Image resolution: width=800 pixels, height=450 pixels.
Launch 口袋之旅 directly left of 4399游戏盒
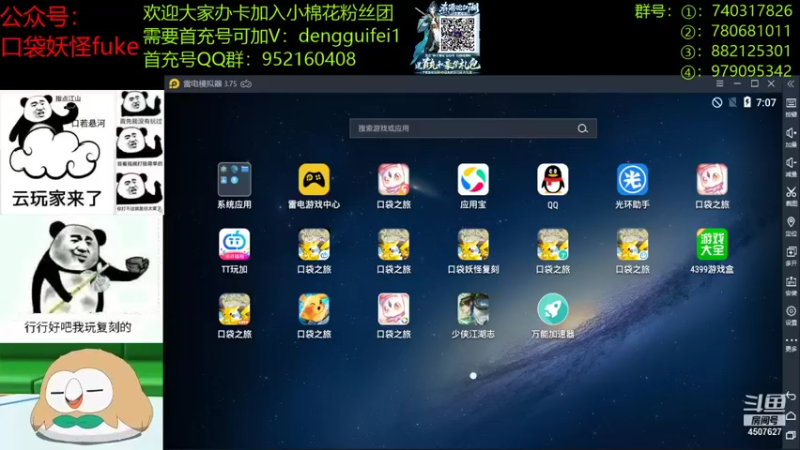pyautogui.click(x=632, y=244)
